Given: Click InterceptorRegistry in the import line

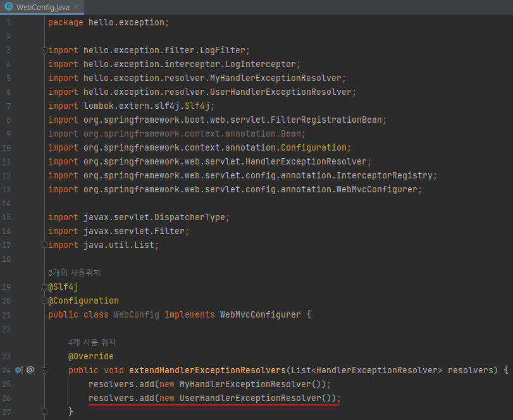Looking at the screenshot, I should [385, 175].
